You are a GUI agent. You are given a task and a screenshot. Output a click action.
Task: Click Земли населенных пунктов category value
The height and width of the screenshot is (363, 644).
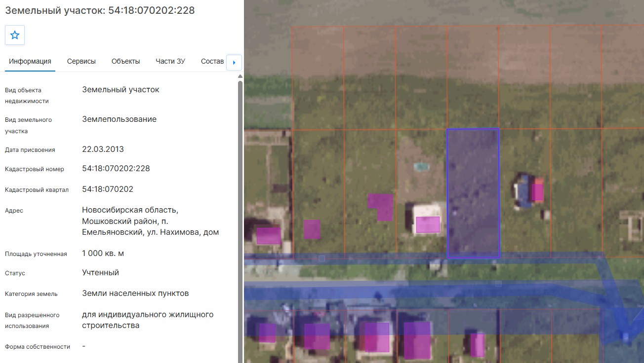point(135,293)
